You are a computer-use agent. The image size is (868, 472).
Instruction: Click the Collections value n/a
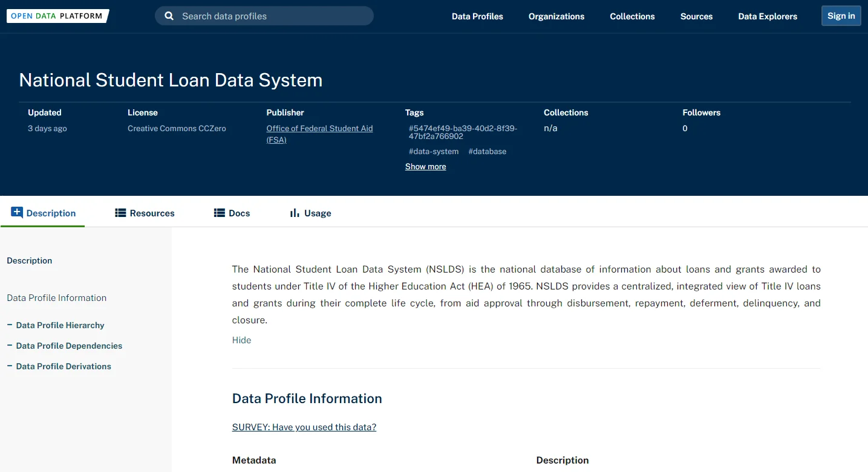coord(550,128)
